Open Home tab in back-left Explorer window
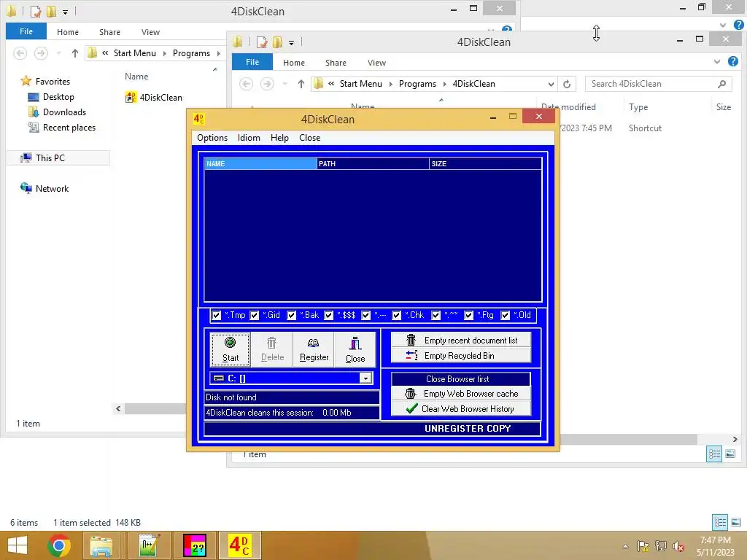747x560 pixels. 68,32
